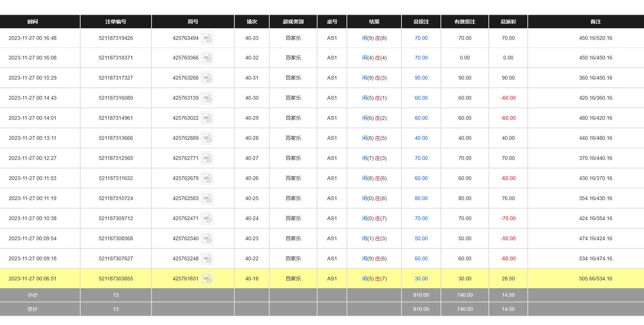Open replay icon beside round 425762889
This screenshot has width=644, height=325.
tap(207, 138)
